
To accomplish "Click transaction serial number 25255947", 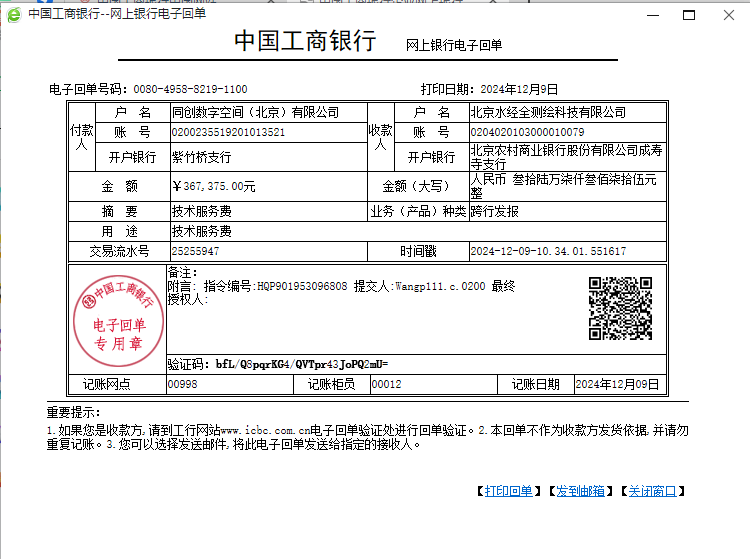I will point(195,252).
